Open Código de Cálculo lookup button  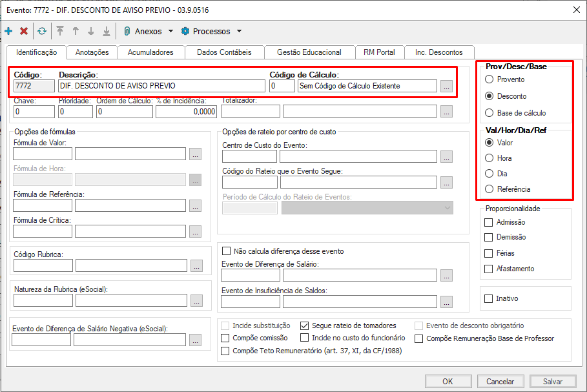(446, 85)
